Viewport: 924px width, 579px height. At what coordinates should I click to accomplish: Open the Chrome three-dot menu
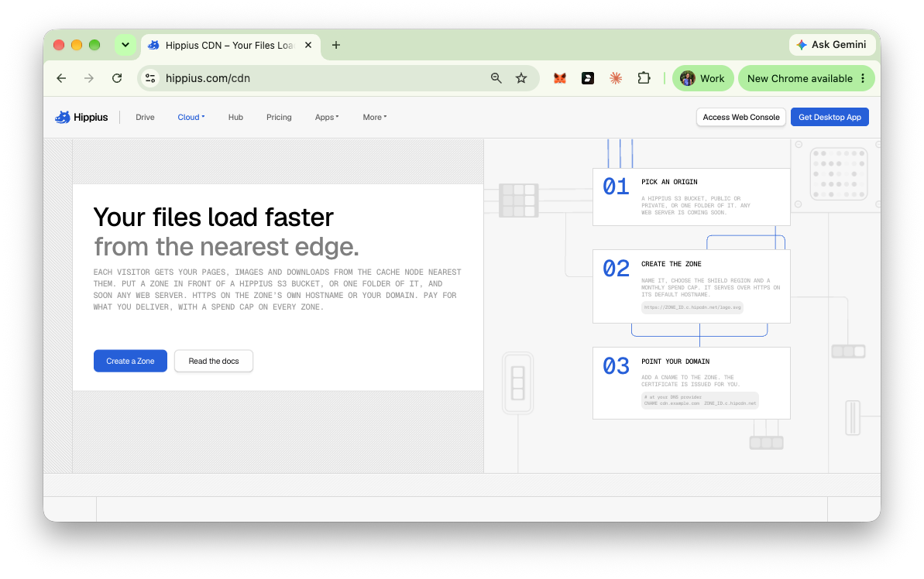(863, 78)
